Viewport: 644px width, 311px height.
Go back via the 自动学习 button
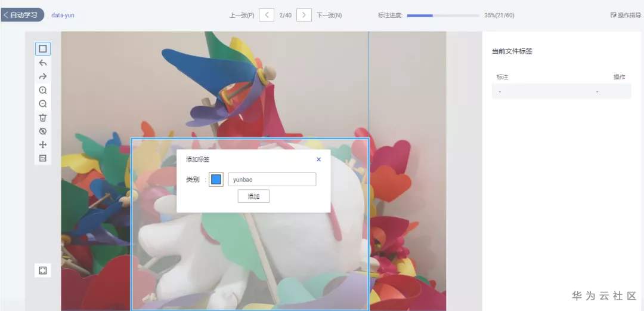point(23,15)
